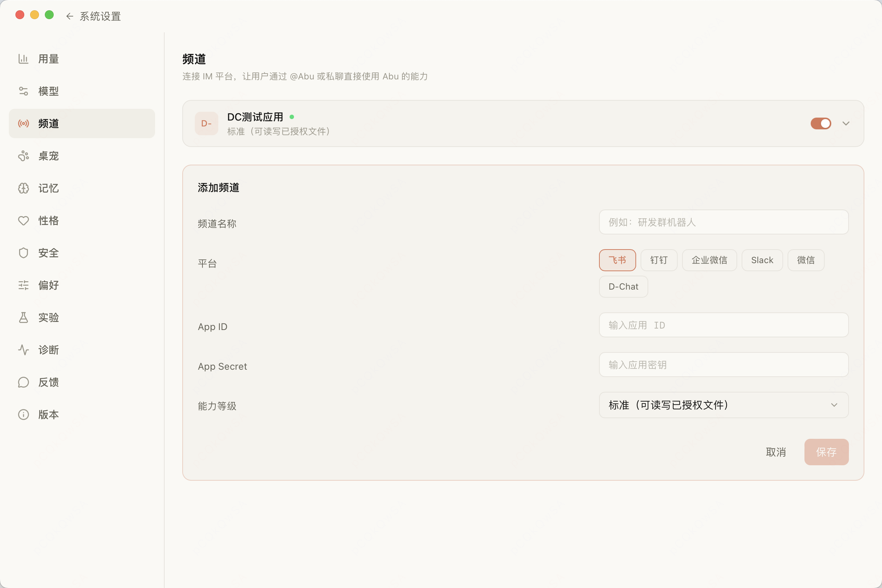Viewport: 882px width, 588px height.
Task: Open the 能力等级 dropdown
Action: tap(724, 405)
